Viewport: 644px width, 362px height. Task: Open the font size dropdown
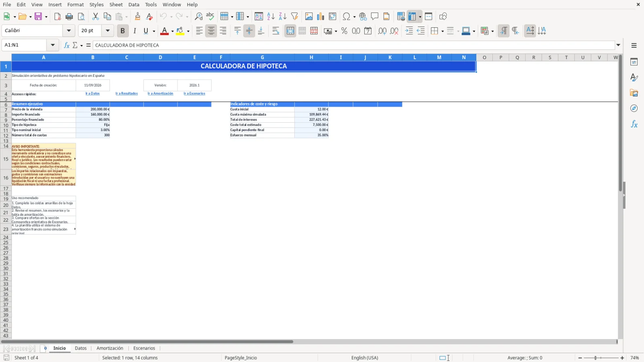(107, 31)
